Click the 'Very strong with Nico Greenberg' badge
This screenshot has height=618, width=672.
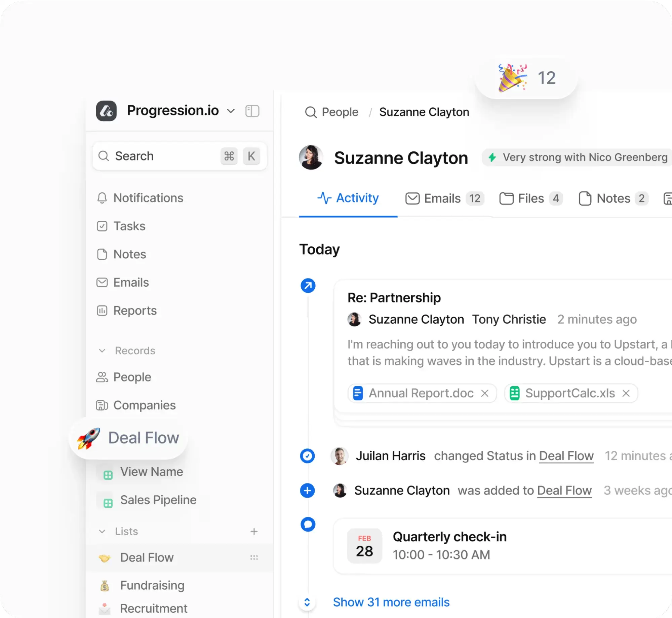[x=576, y=157]
